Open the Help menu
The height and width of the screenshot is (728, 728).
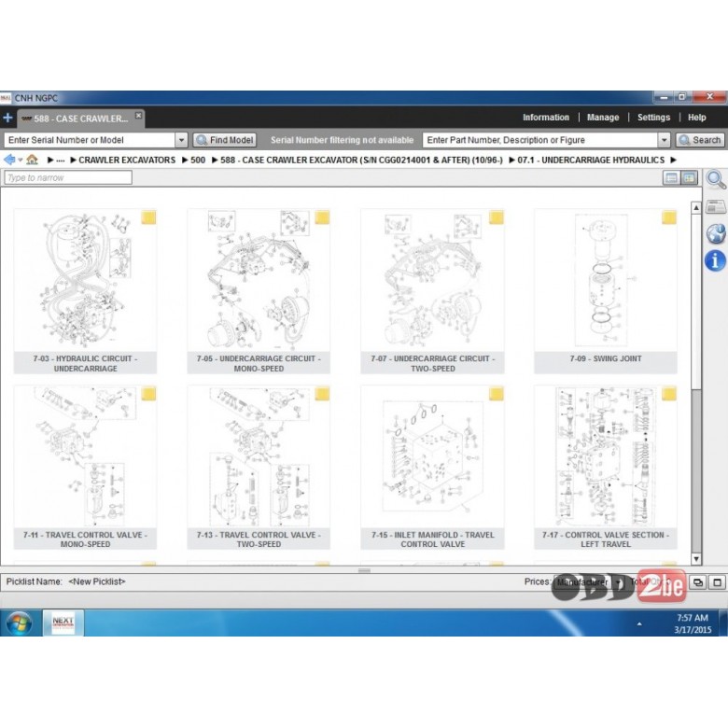point(696,118)
